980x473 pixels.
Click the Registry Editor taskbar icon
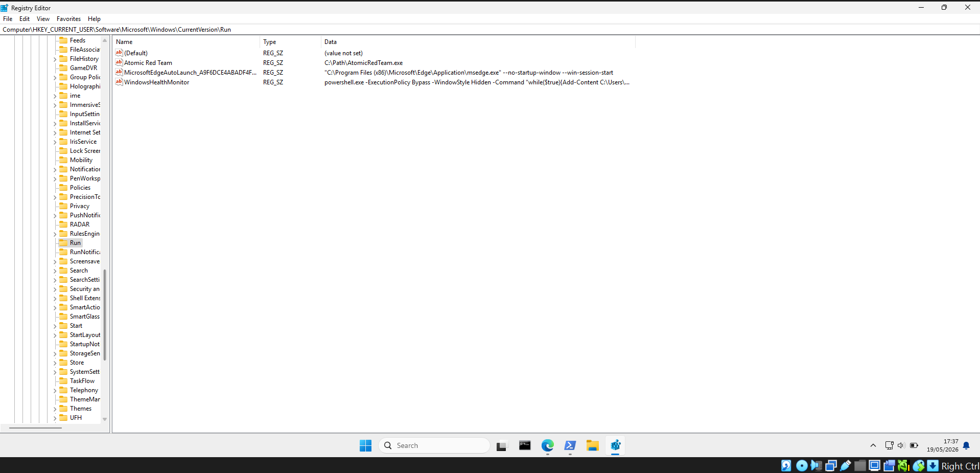coord(615,445)
